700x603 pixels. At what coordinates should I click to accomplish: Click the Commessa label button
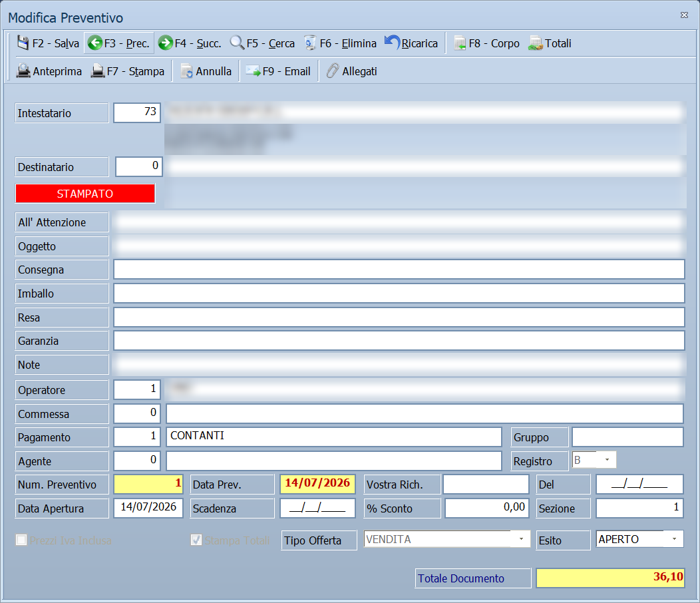[62, 414]
